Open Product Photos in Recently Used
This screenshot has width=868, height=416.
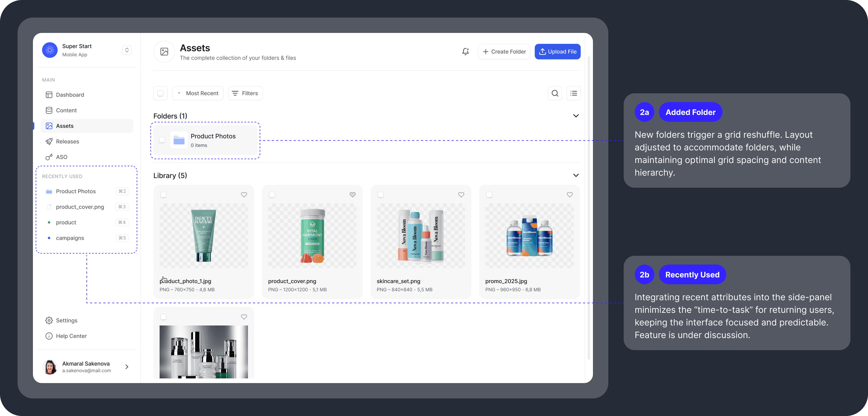click(x=76, y=191)
